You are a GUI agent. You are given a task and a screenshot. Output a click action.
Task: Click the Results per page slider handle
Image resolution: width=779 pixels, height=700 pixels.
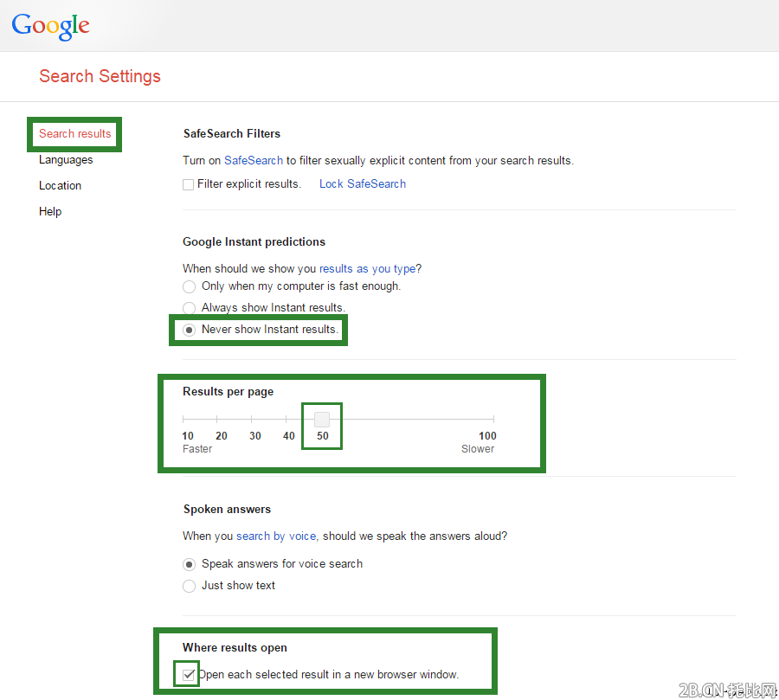click(x=322, y=420)
